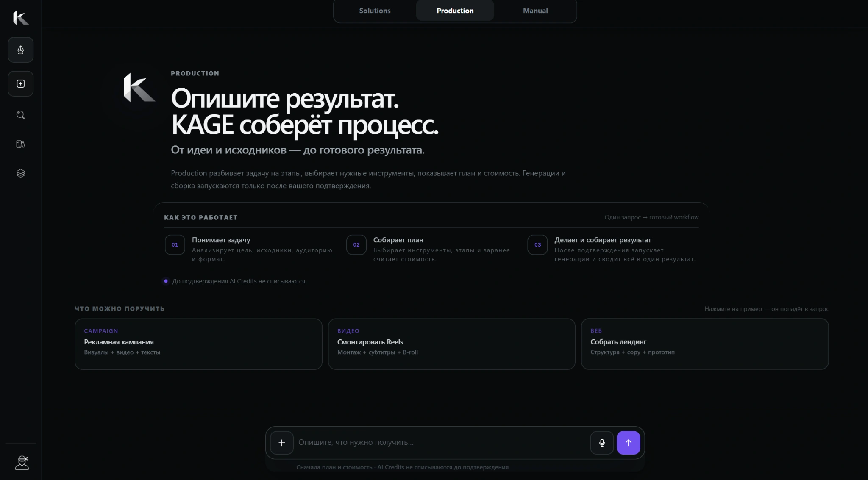
Task: Open the library books sidebar icon
Action: [21, 144]
